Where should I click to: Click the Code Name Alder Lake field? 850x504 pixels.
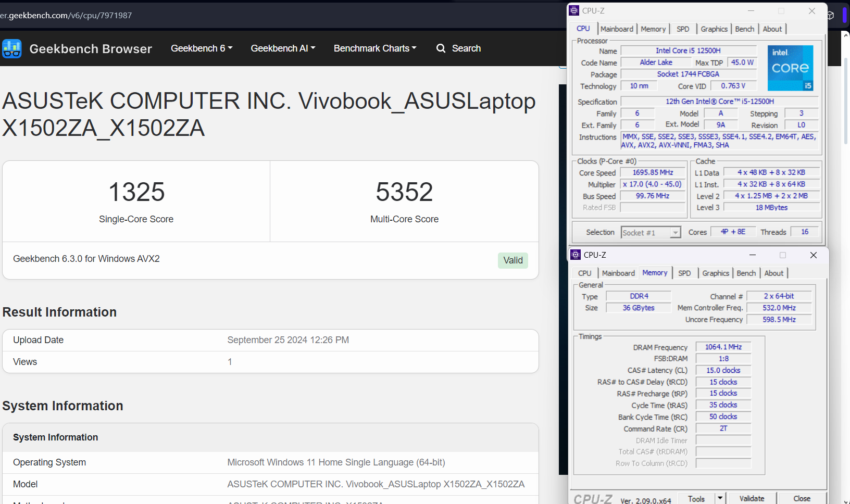656,62
